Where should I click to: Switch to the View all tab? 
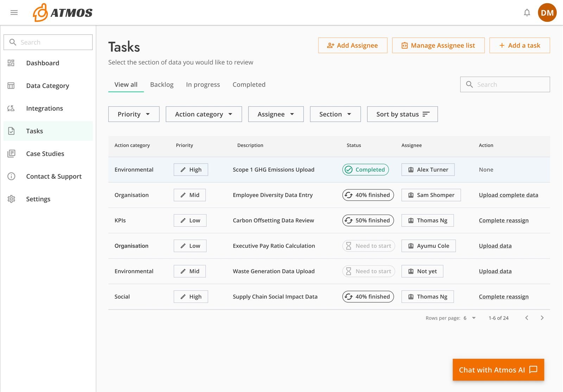[126, 84]
